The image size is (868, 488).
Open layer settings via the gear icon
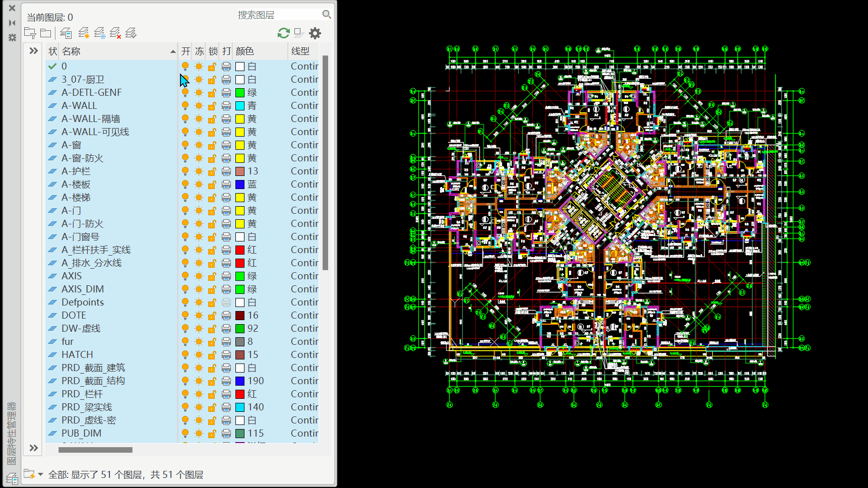pyautogui.click(x=315, y=33)
